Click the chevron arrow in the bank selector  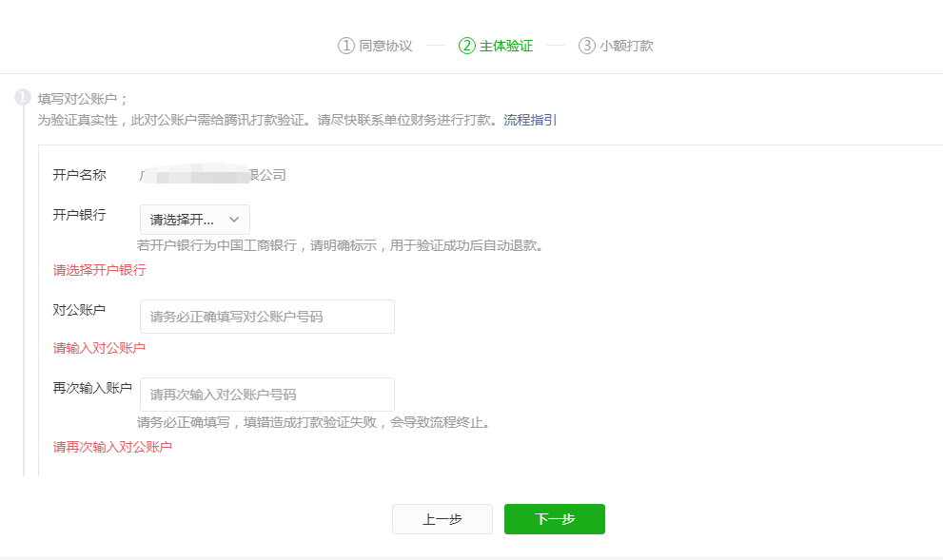pyautogui.click(x=234, y=220)
